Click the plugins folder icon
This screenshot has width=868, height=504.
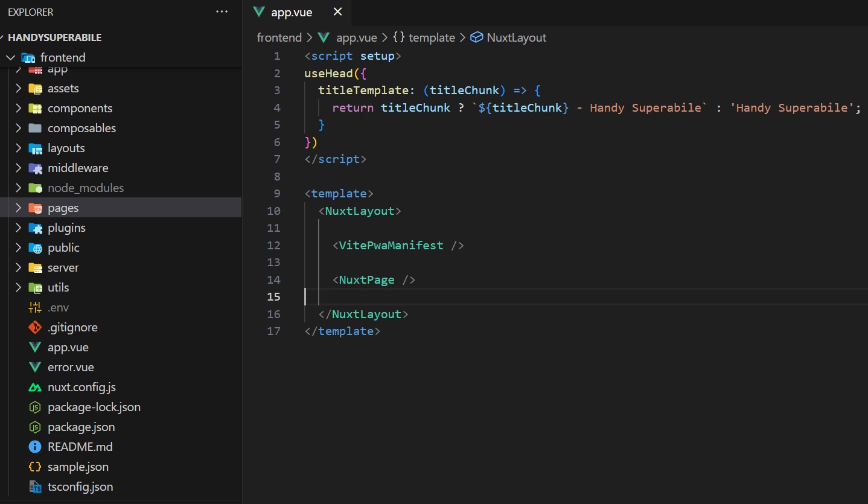click(35, 228)
